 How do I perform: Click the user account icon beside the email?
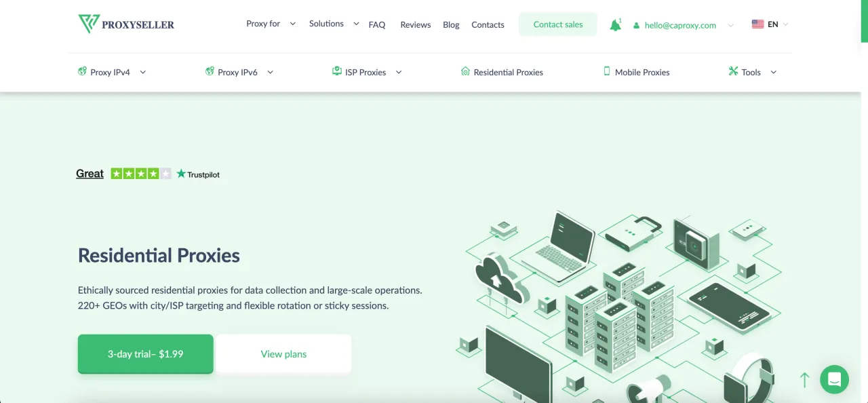(636, 25)
